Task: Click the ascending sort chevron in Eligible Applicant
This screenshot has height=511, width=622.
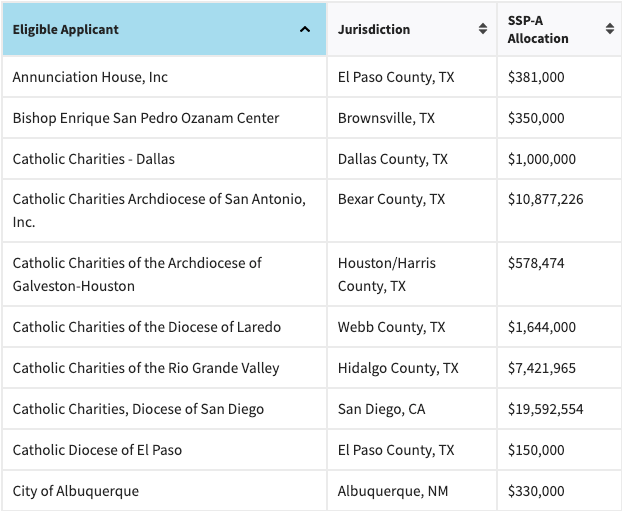Action: pyautogui.click(x=305, y=29)
